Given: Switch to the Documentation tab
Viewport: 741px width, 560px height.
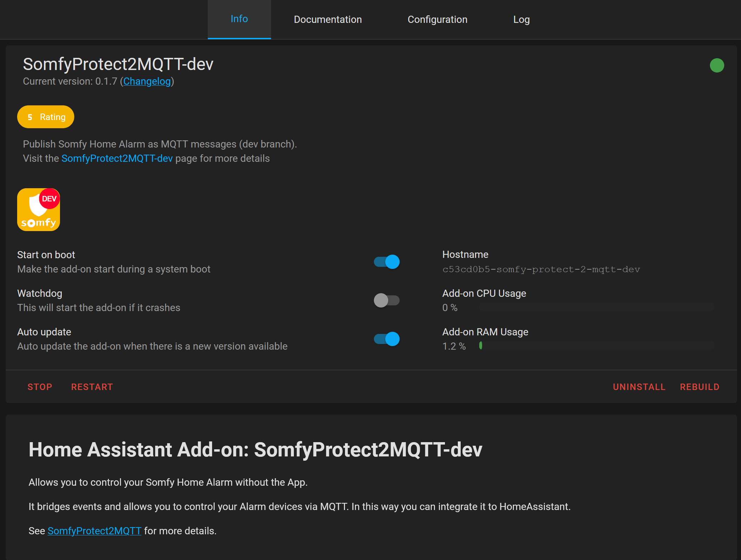Looking at the screenshot, I should coord(327,19).
